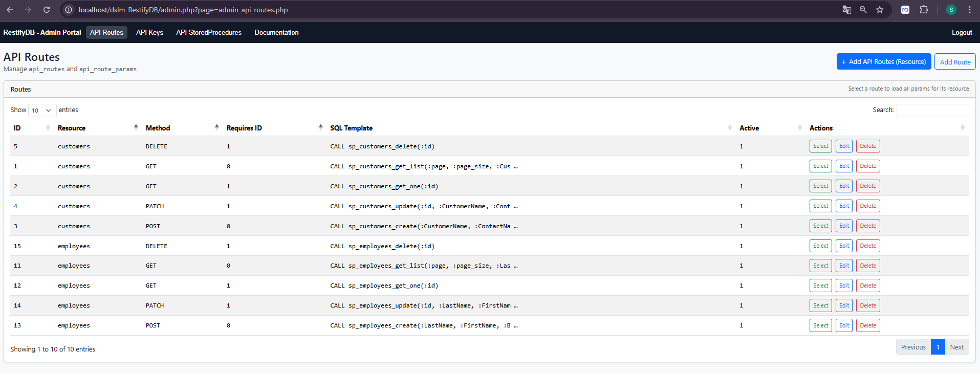The image size is (980, 373).
Task: Open the browser zoom magnifier icon
Action: (863, 10)
